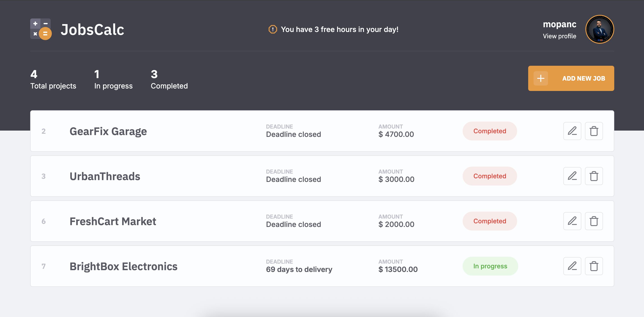644x317 pixels.
Task: Click the JobsCalc calculator logo
Action: 41,29
